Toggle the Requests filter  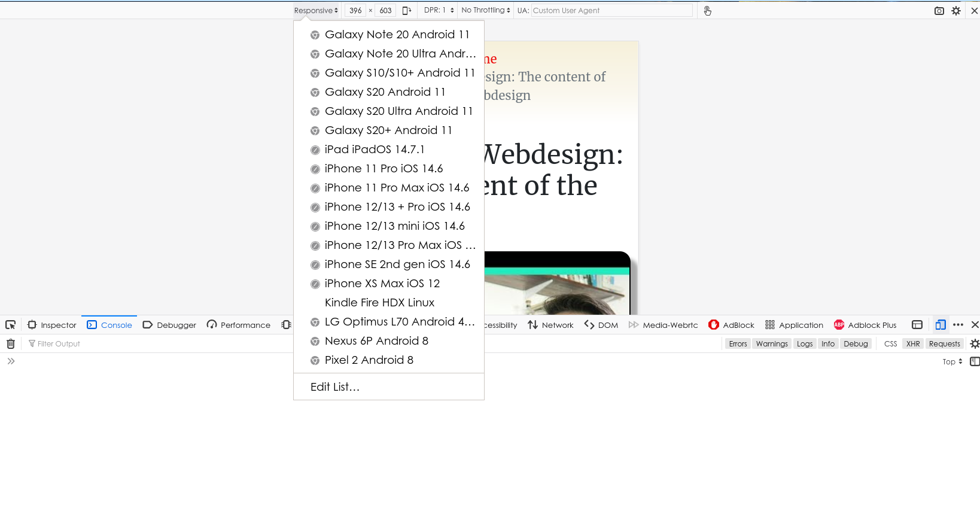click(x=944, y=343)
